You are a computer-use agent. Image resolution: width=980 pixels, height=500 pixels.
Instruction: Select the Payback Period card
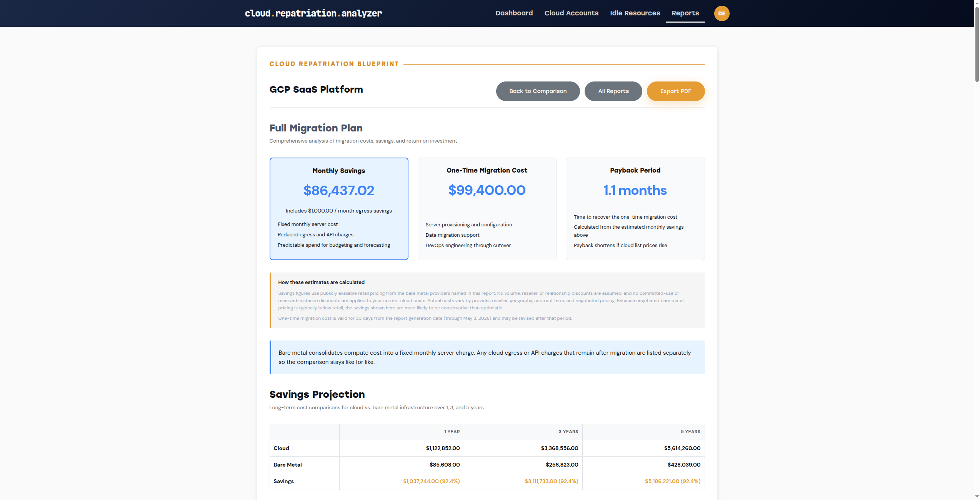635,209
